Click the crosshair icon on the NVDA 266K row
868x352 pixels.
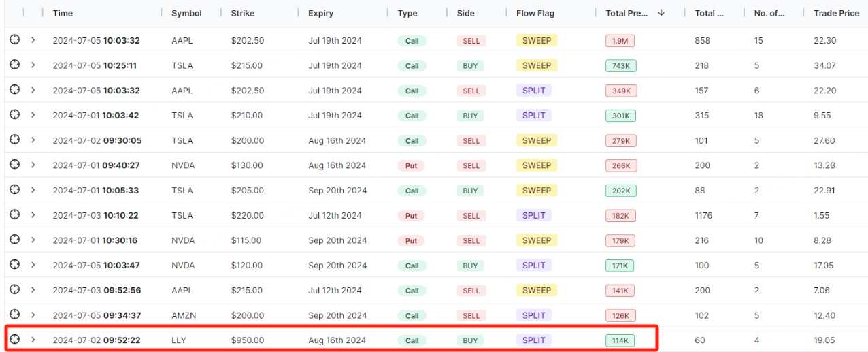15,165
